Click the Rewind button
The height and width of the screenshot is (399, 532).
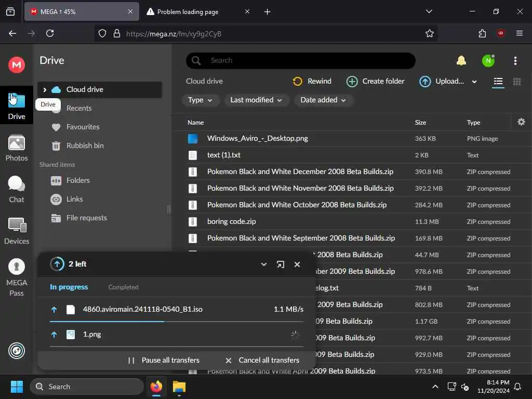(312, 82)
